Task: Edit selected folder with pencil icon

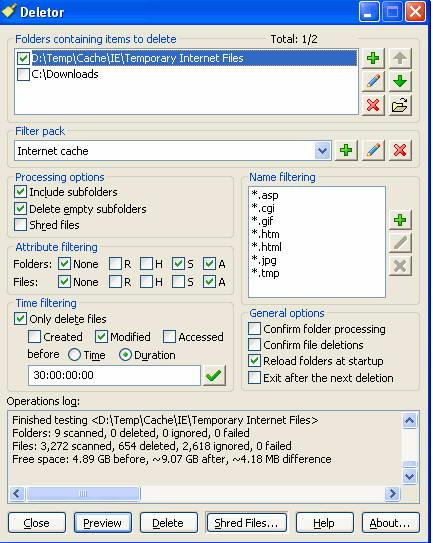Action: click(x=373, y=81)
